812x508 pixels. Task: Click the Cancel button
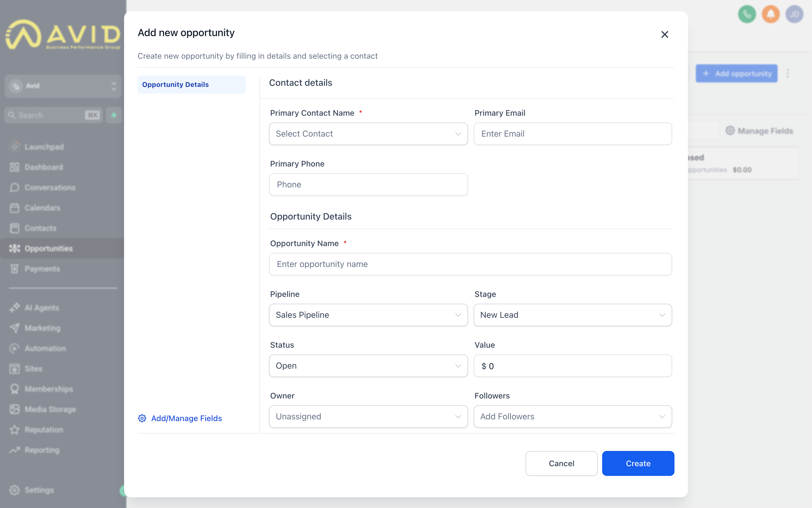(561, 463)
